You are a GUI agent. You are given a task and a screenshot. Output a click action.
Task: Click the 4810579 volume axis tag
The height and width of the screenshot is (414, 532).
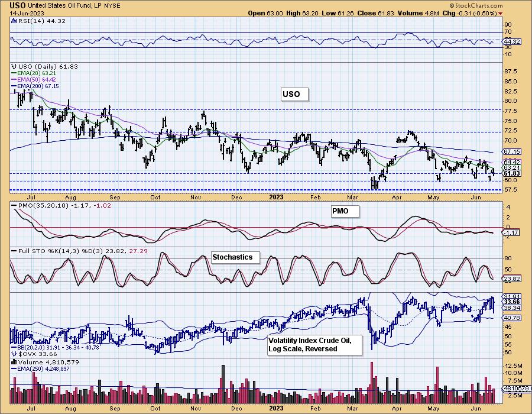click(x=517, y=388)
